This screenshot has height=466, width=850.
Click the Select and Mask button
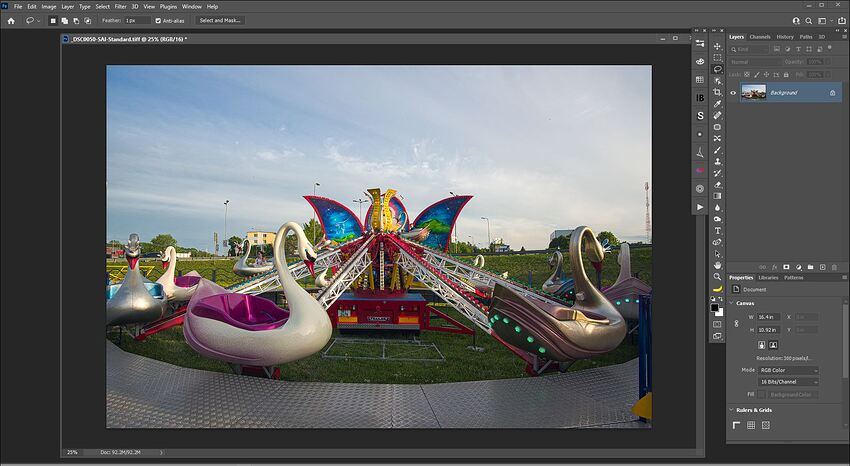(220, 20)
